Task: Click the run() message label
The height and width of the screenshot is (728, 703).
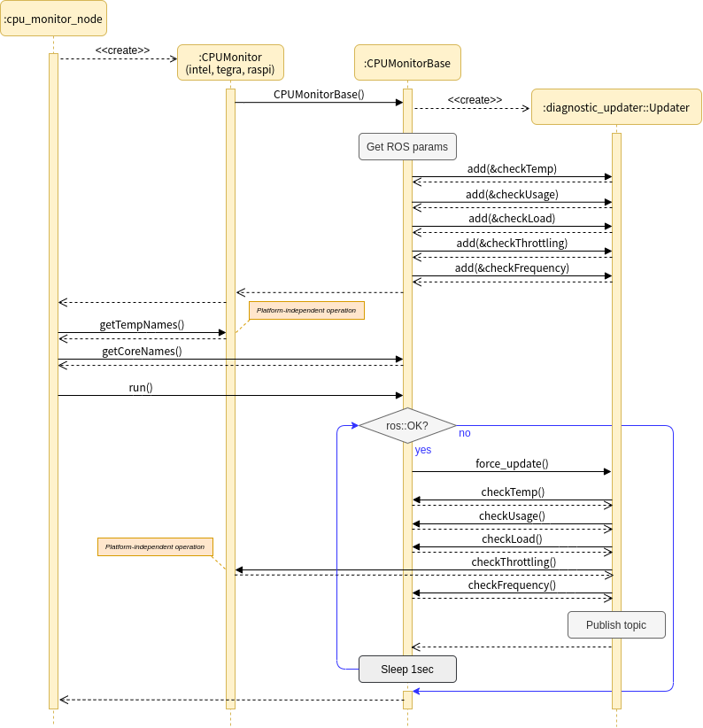Action: coord(141,388)
